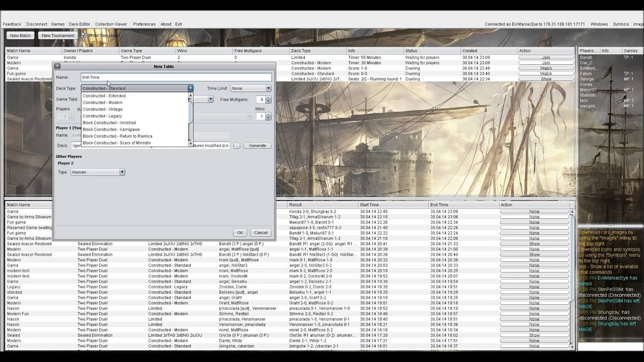Collapse the Deck Type combo box arrow
The width and height of the screenshot is (644, 362).
pos(190,88)
